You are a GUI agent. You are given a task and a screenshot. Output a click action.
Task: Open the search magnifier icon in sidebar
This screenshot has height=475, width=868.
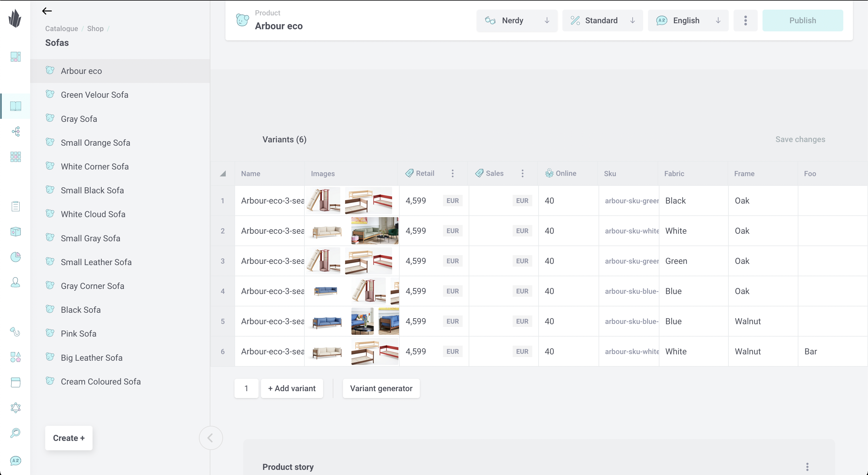pos(15,433)
